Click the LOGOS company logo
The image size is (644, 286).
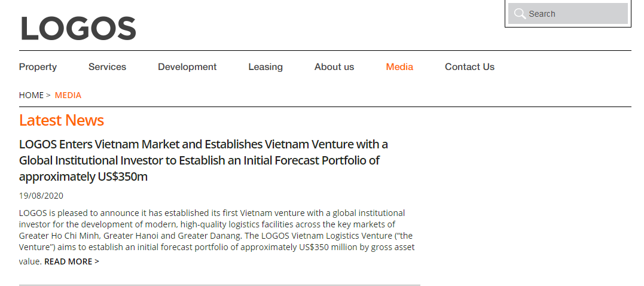[x=78, y=28]
